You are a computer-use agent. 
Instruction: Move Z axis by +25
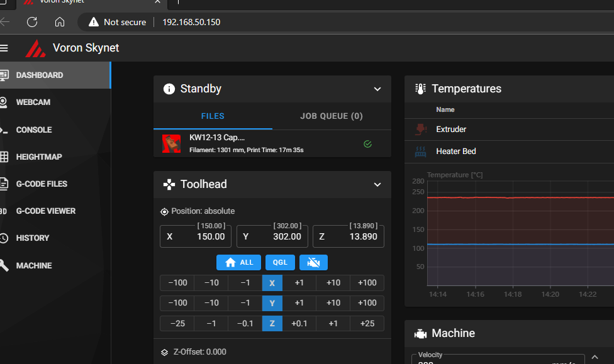[367, 323]
